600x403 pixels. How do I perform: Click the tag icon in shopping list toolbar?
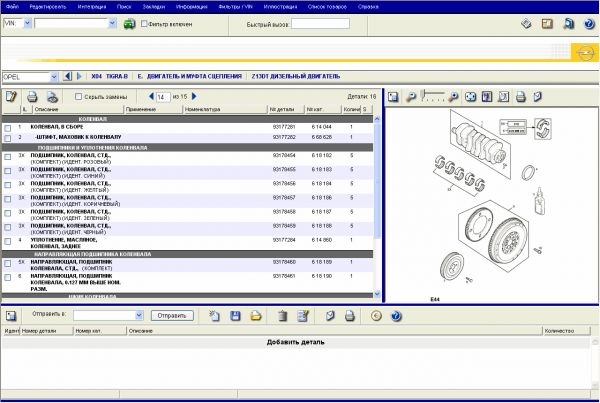[x=330, y=316]
